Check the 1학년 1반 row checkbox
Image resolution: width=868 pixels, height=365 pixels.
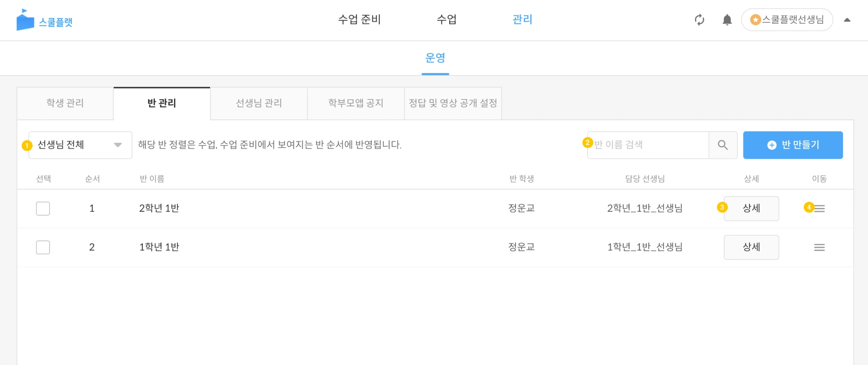(x=43, y=247)
